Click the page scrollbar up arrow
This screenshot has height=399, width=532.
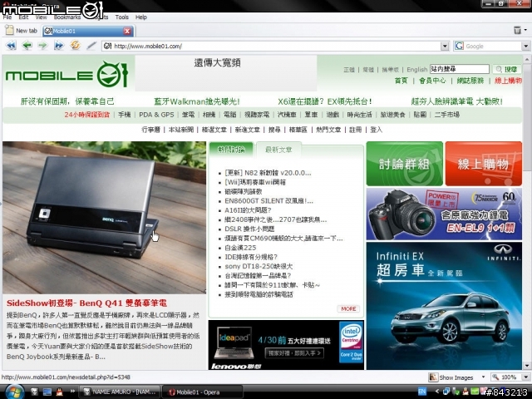[526, 60]
